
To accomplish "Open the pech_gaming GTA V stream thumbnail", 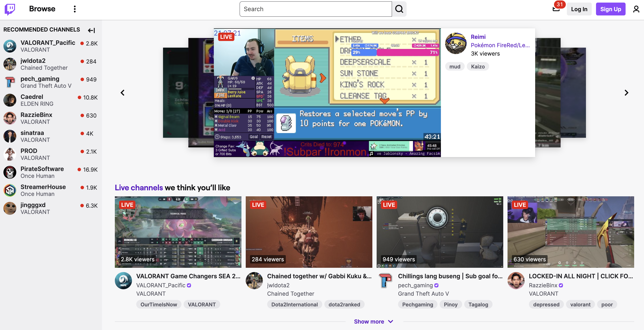I will [439, 232].
